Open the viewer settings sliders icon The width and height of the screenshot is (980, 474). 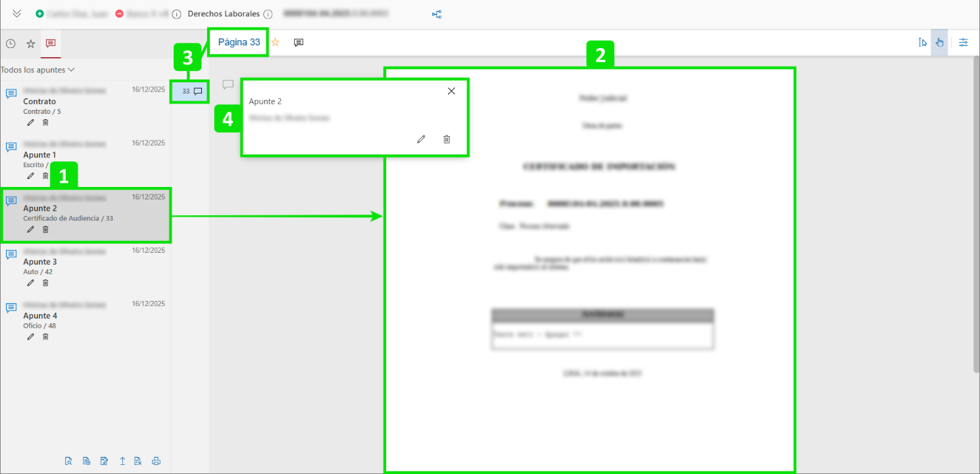tap(964, 43)
